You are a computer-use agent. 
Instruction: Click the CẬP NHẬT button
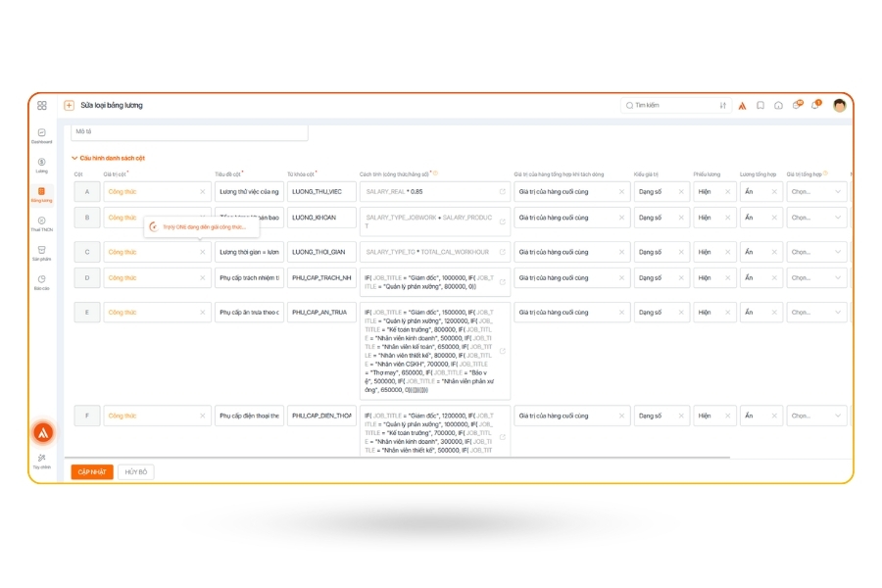[92, 472]
